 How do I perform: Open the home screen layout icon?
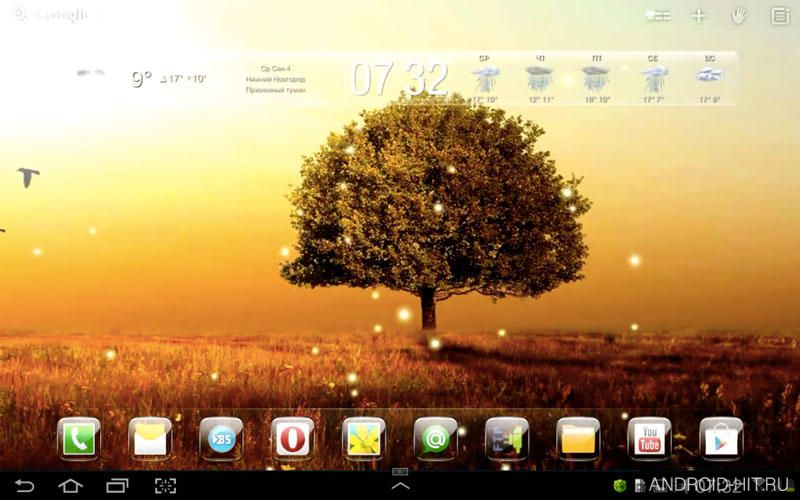[x=658, y=16]
